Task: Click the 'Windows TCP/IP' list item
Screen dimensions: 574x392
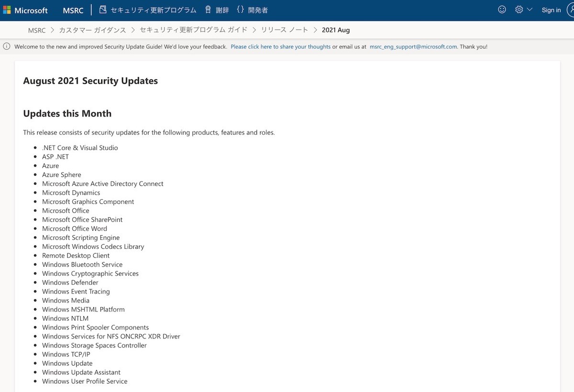Action: click(x=66, y=354)
